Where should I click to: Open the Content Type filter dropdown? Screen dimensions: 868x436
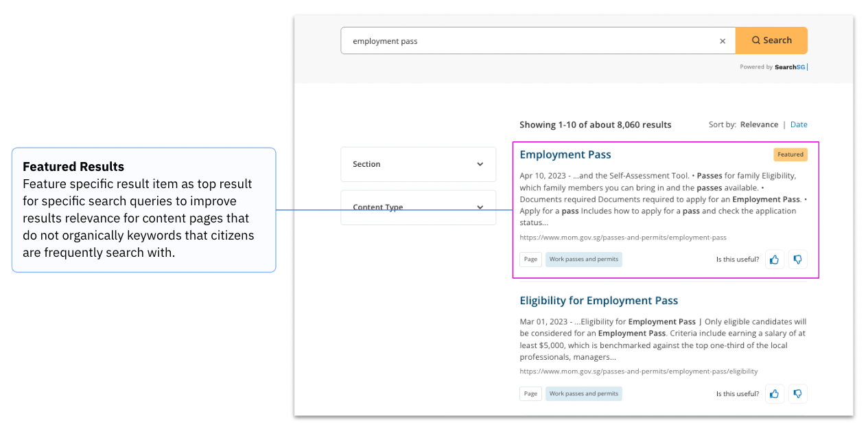(418, 207)
